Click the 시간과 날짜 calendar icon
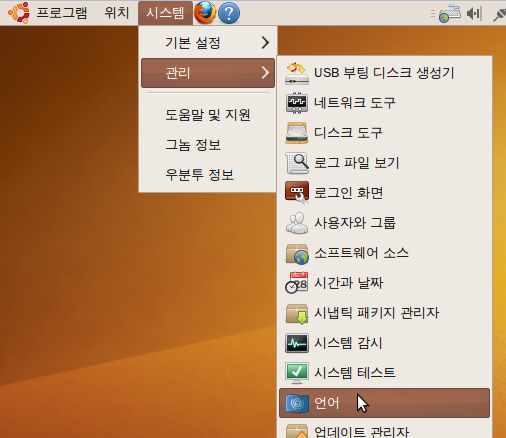 [x=297, y=283]
